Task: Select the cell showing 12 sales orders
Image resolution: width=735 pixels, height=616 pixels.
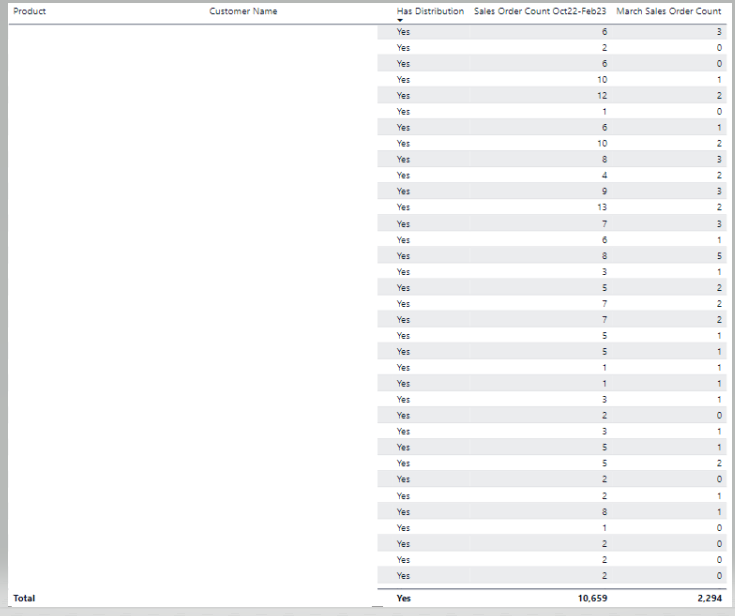Action: [602, 96]
